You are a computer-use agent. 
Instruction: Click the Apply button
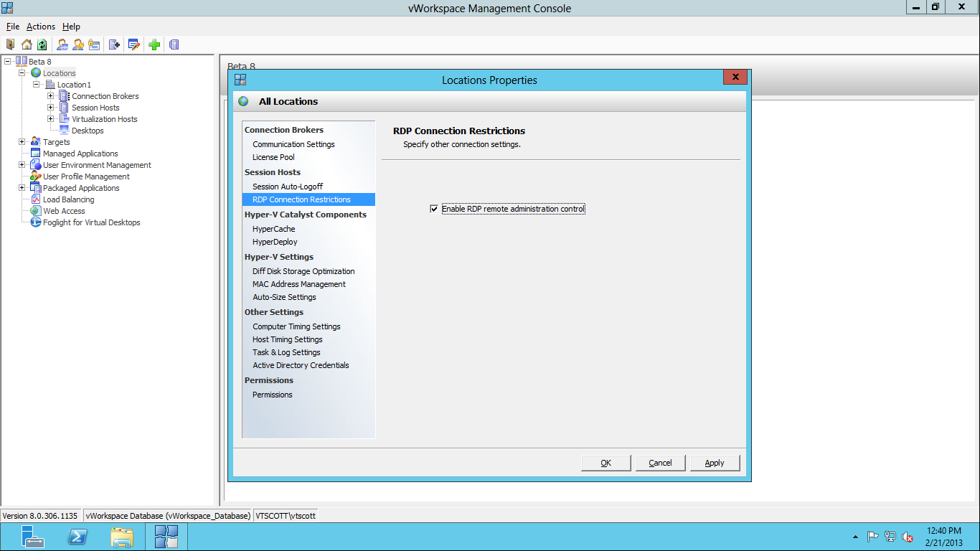(x=715, y=463)
